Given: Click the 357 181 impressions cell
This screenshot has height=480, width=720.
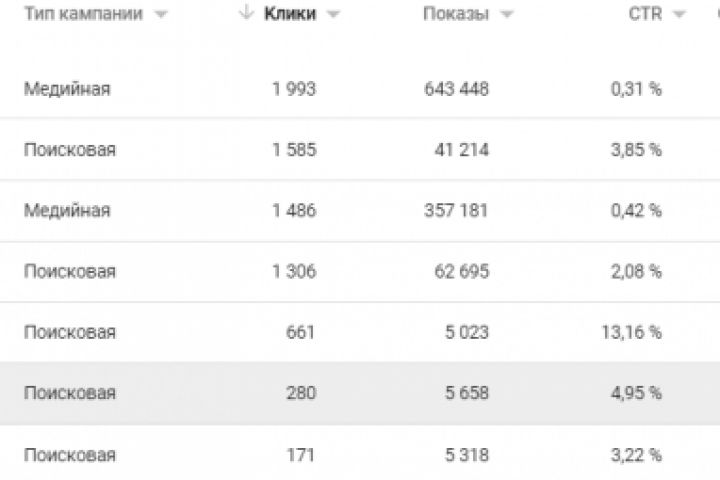Looking at the screenshot, I should pyautogui.click(x=456, y=211).
